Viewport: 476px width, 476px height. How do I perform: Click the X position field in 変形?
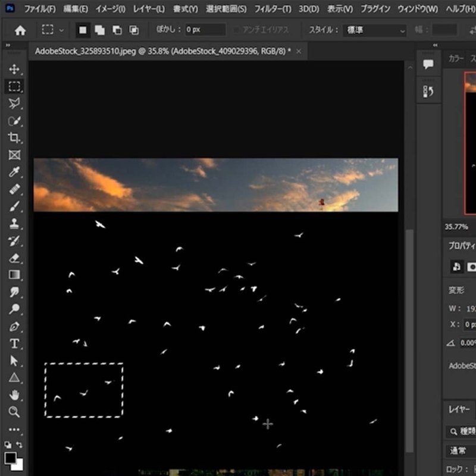click(469, 324)
